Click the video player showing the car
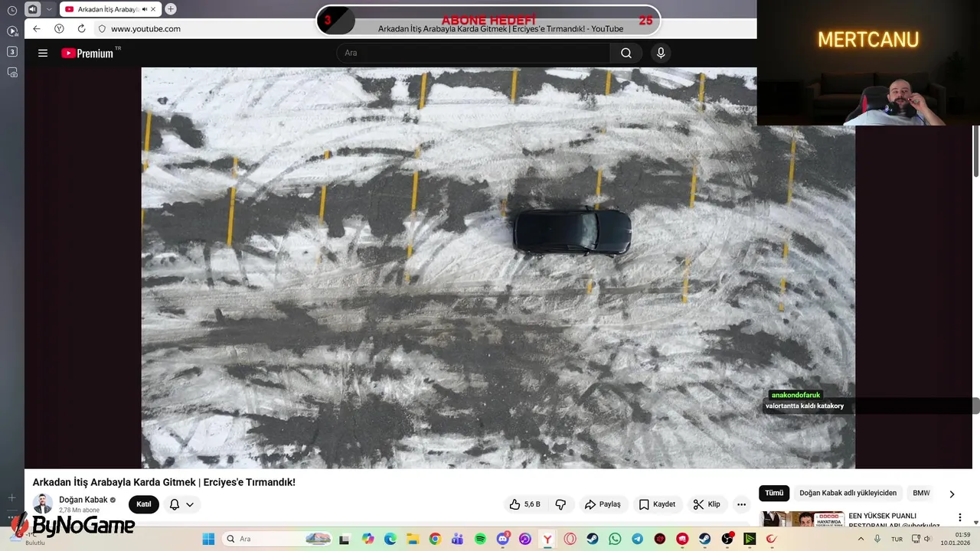The image size is (980, 551). 498,268
